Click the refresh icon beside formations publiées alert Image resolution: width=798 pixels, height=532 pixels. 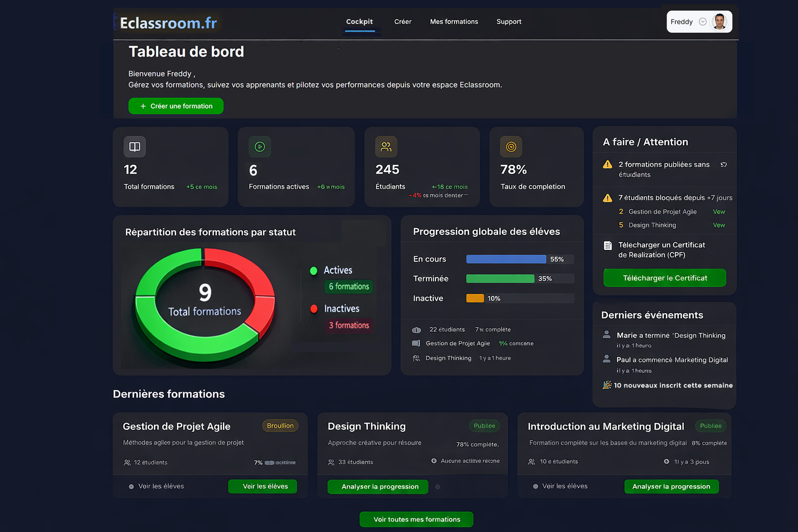(x=723, y=165)
